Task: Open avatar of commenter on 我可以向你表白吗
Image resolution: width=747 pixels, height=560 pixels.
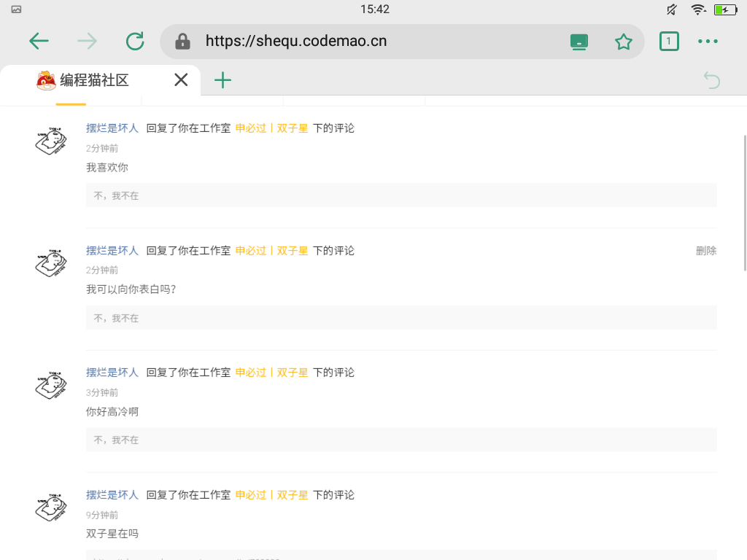Action: pos(51,262)
